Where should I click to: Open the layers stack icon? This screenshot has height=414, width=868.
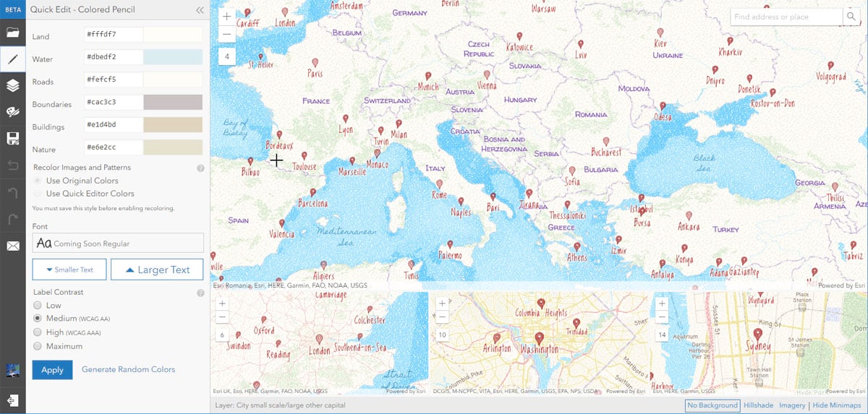12,85
